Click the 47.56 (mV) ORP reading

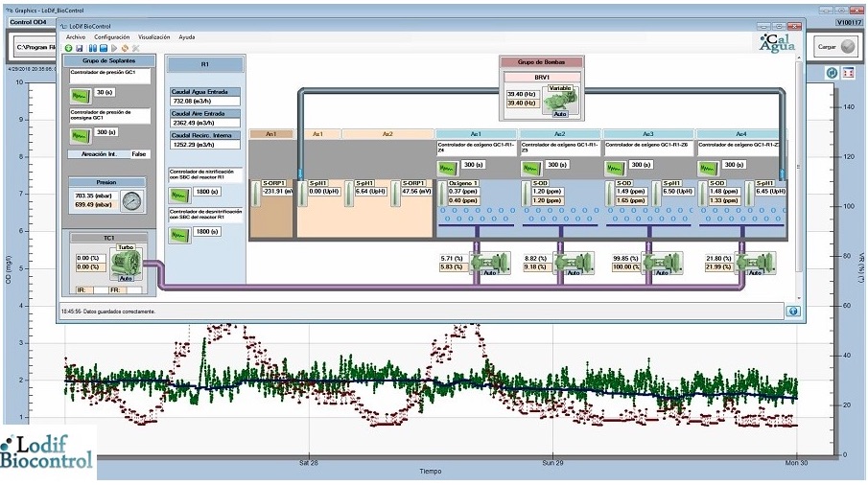416,192
